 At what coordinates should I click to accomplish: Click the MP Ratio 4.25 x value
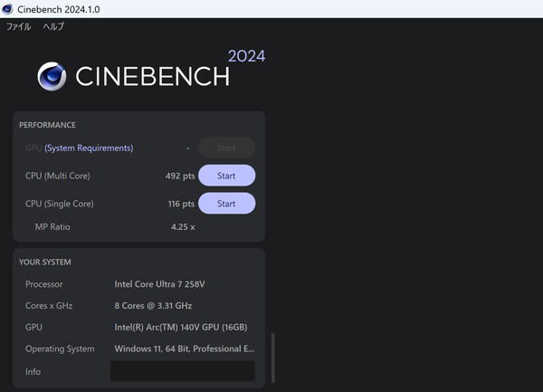point(183,227)
